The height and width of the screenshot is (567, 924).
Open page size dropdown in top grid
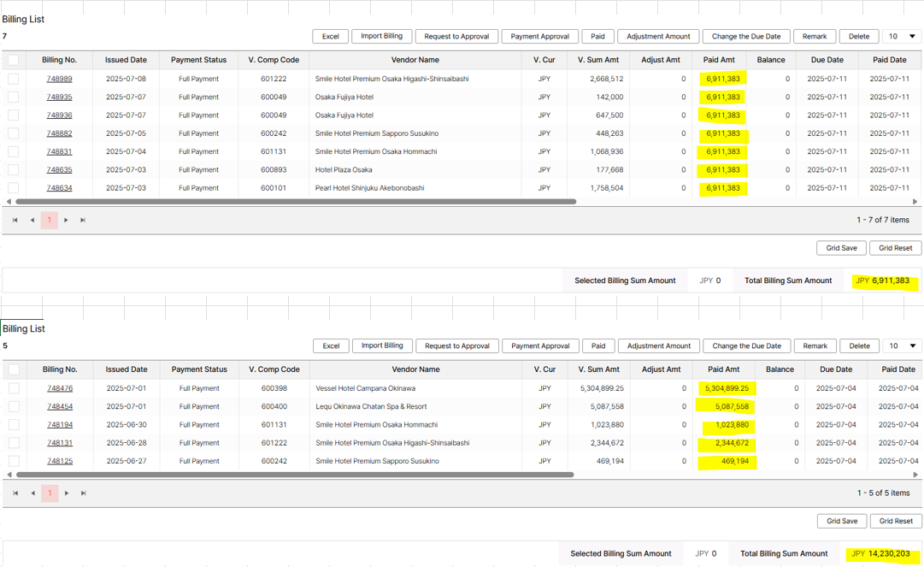pyautogui.click(x=902, y=37)
